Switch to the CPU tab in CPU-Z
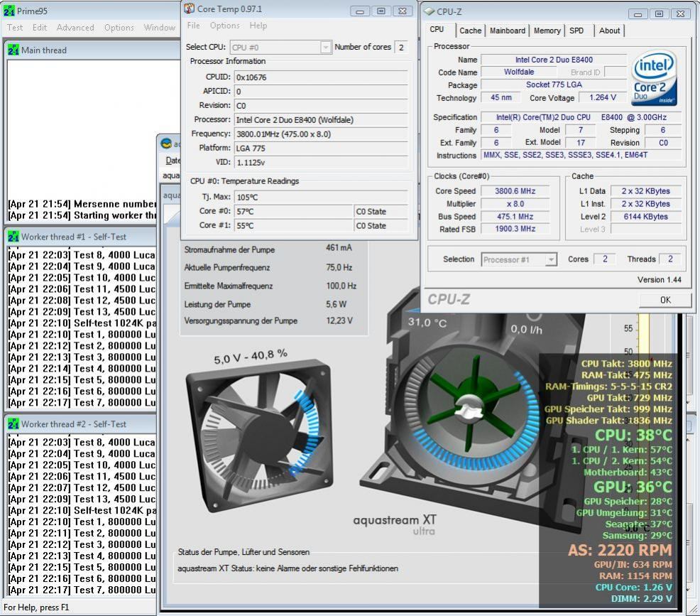Image resolution: width=700 pixels, height=616 pixels. [437, 29]
